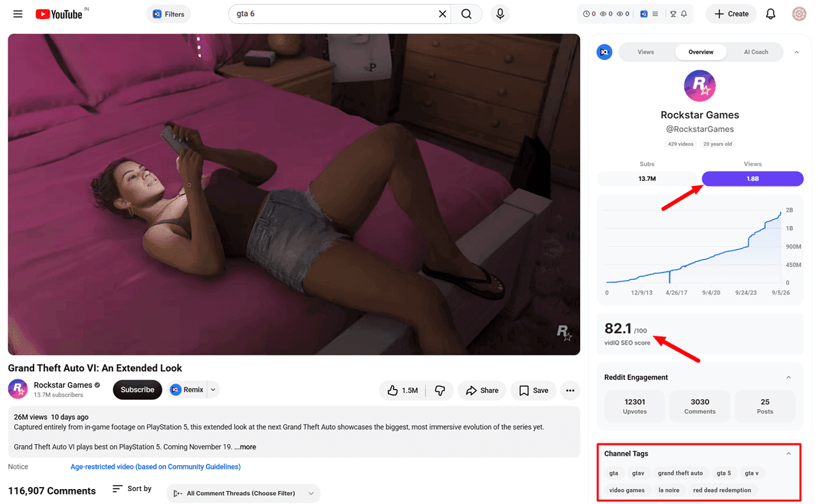Save the video to a playlist

point(534,390)
